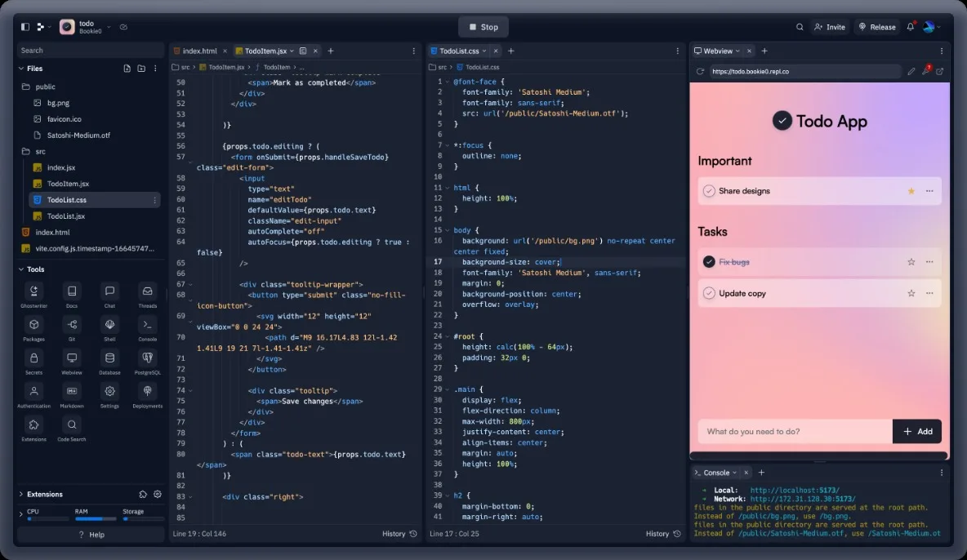Expand the Extensions section

21,494
